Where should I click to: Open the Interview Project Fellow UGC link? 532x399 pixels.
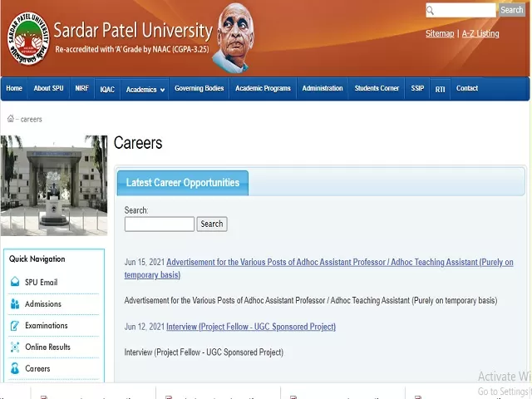[x=251, y=327]
